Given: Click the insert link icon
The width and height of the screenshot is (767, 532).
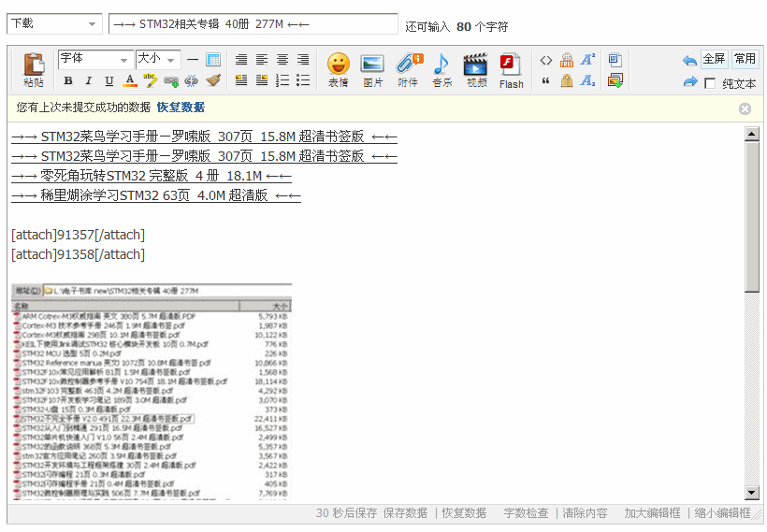Looking at the screenshot, I should [171, 80].
